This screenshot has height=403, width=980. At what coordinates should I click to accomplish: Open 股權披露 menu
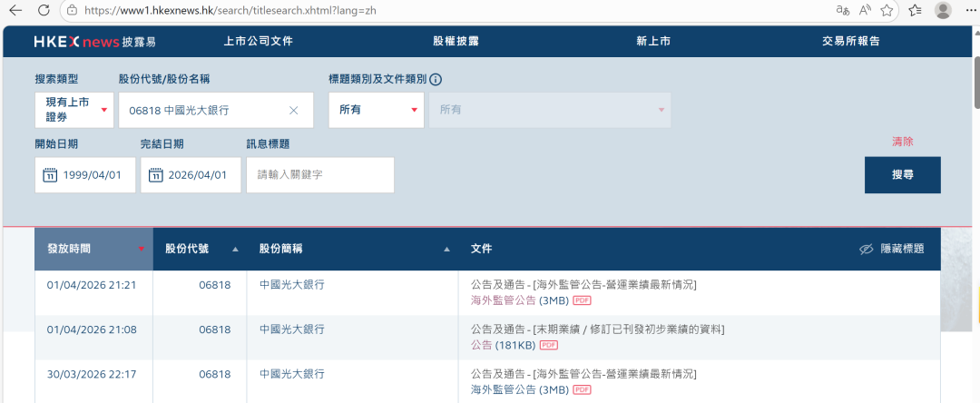pos(456,41)
